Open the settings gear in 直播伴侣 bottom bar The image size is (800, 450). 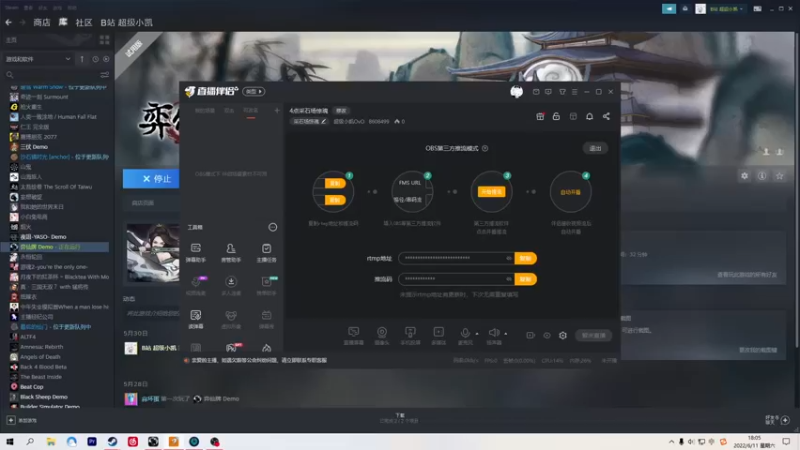pyautogui.click(x=563, y=335)
